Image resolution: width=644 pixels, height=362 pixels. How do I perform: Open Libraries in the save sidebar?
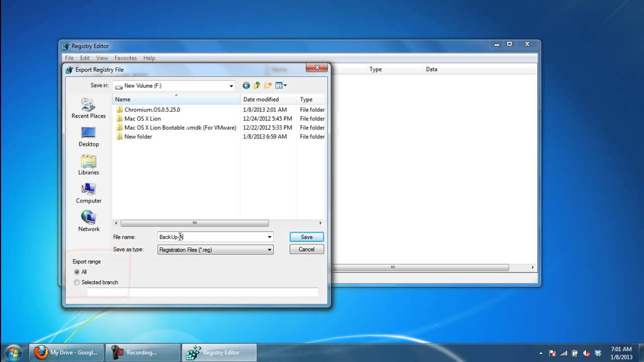pyautogui.click(x=89, y=164)
